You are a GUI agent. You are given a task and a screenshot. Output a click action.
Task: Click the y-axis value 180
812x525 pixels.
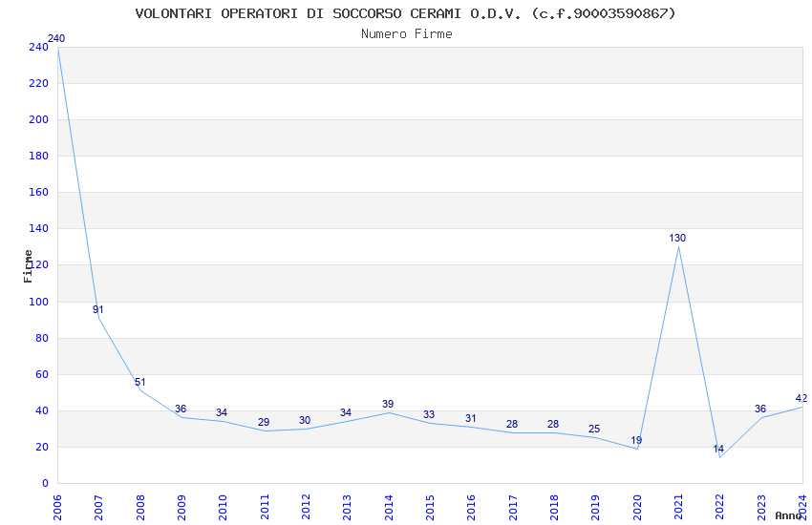(39, 156)
